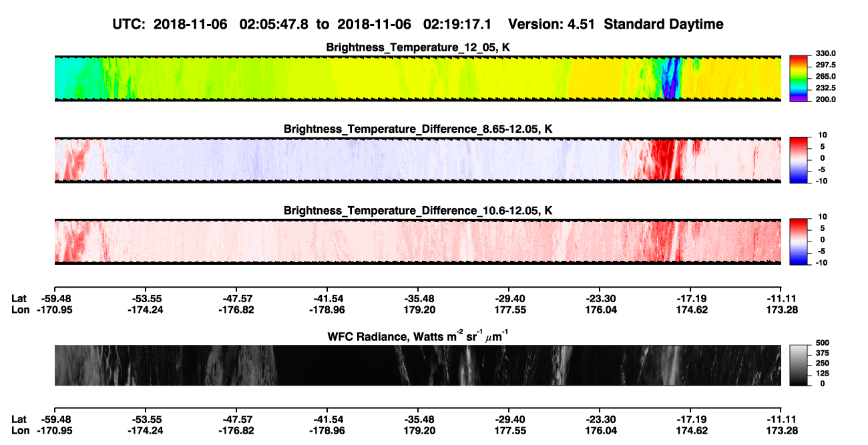
Task: Click the 176.04 longitude label beneath WFC Radiance image
Action: pyautogui.click(x=600, y=430)
